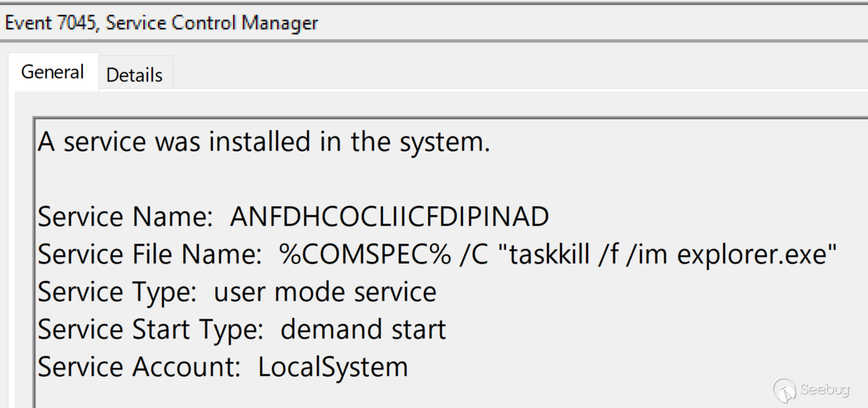Screen dimensions: 868x408
Task: Click the service name ANFDHCOCLIICFDIPINAD
Action: [x=390, y=217]
